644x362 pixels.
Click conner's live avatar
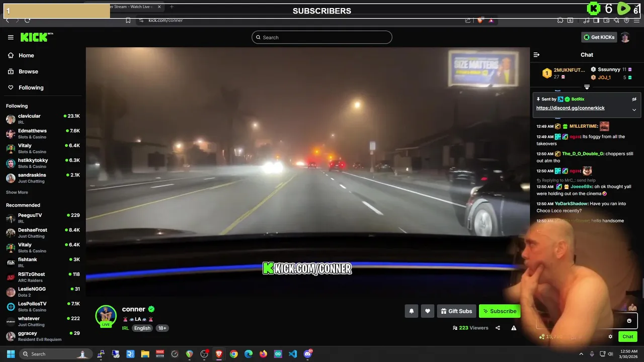pyautogui.click(x=106, y=316)
